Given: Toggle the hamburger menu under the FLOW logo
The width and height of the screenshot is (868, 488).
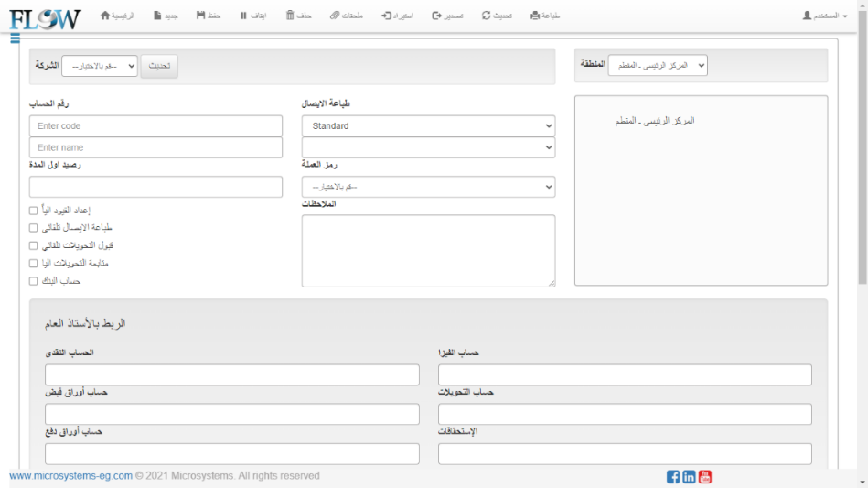Looking at the screenshot, I should pyautogui.click(x=15, y=38).
